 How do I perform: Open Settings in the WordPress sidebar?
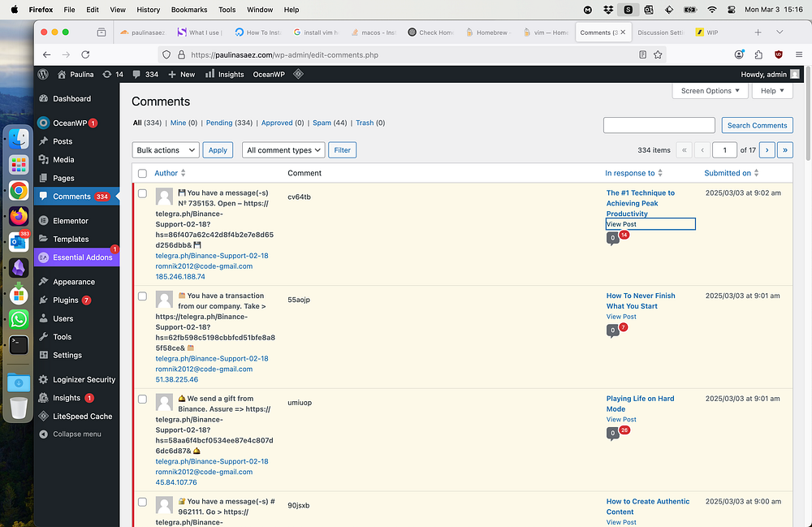(x=67, y=355)
